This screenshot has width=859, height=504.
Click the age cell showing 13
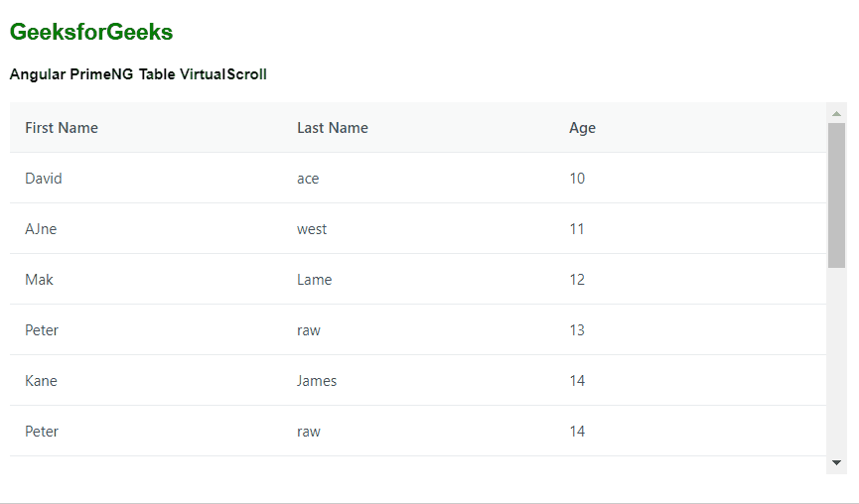577,330
